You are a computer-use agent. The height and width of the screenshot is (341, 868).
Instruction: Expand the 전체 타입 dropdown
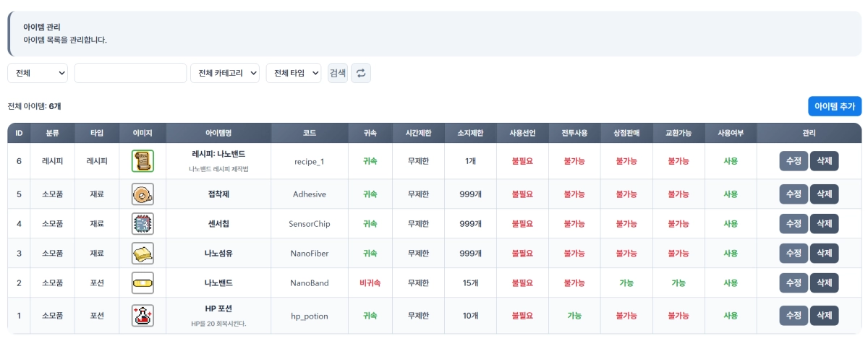(293, 73)
